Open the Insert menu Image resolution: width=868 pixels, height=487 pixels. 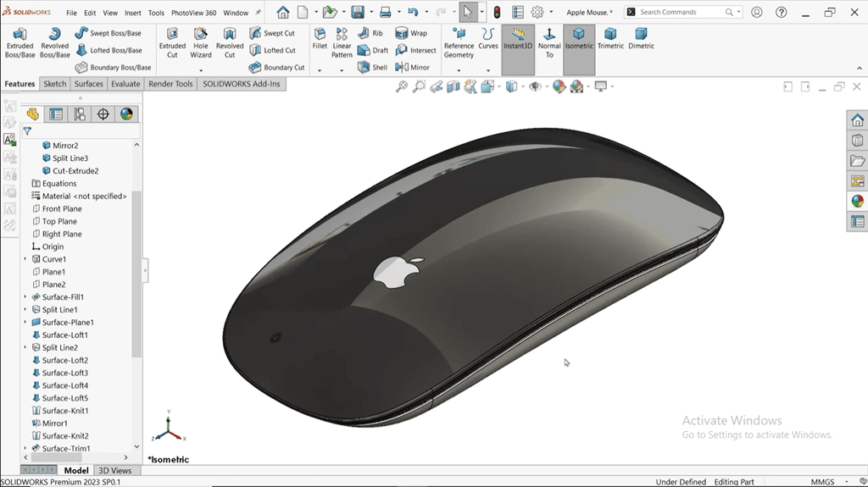[x=132, y=13]
